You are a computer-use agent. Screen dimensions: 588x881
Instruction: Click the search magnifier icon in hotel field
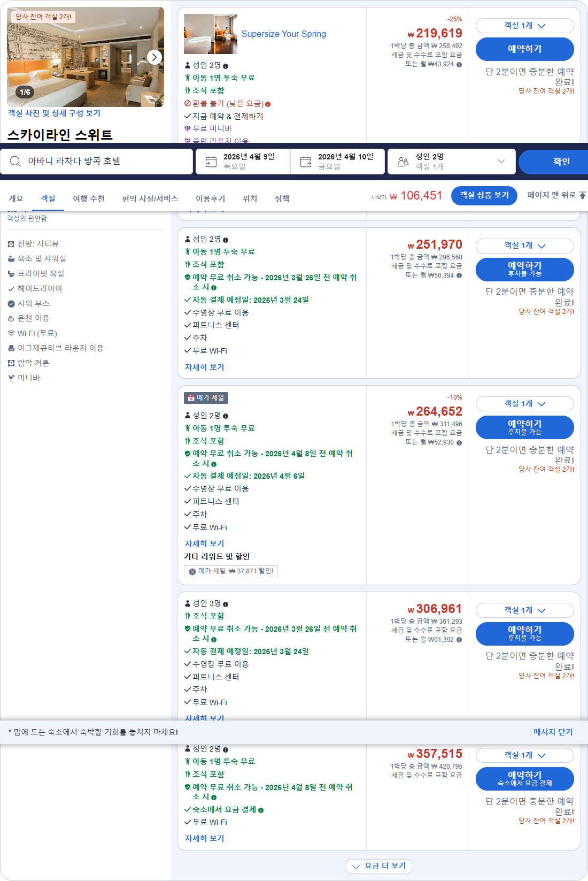16,162
